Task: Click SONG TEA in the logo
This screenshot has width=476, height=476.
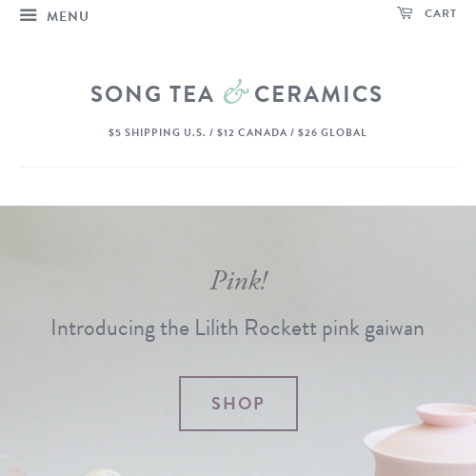Action: 152,94
